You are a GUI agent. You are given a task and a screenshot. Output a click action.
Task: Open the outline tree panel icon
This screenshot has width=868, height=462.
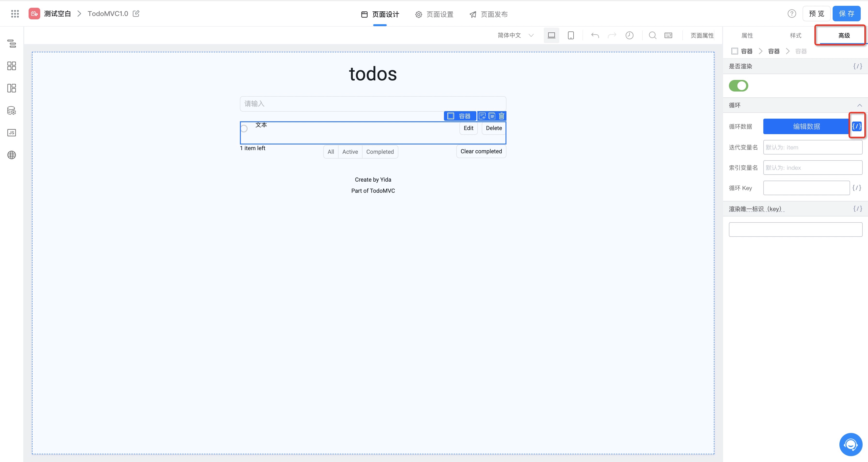(11, 43)
